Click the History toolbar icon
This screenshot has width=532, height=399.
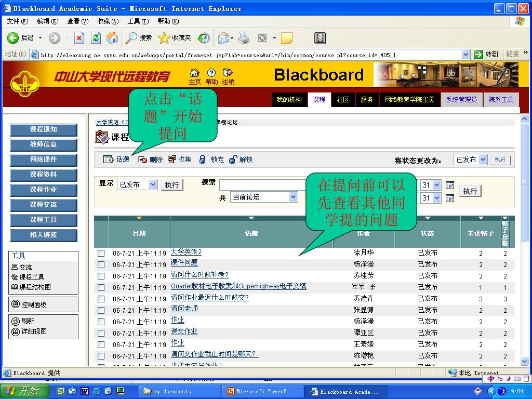(x=204, y=37)
